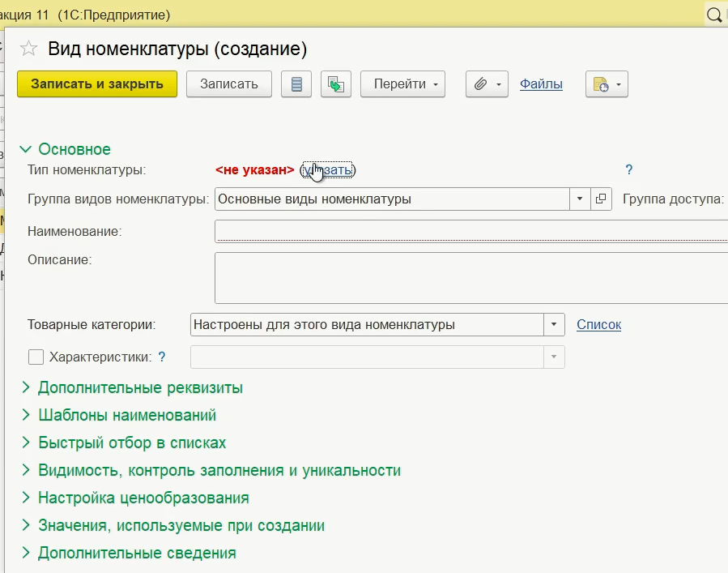Expand Шаблоны наименований section
Image resolution: width=728 pixels, height=573 pixels.
tap(119, 415)
